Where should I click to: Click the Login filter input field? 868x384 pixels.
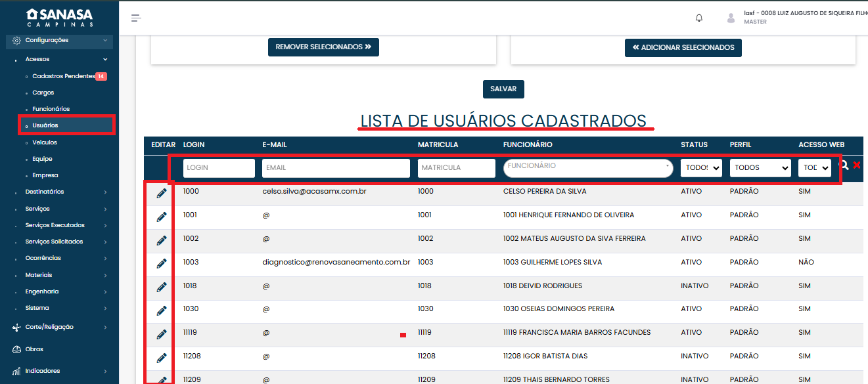pos(219,168)
